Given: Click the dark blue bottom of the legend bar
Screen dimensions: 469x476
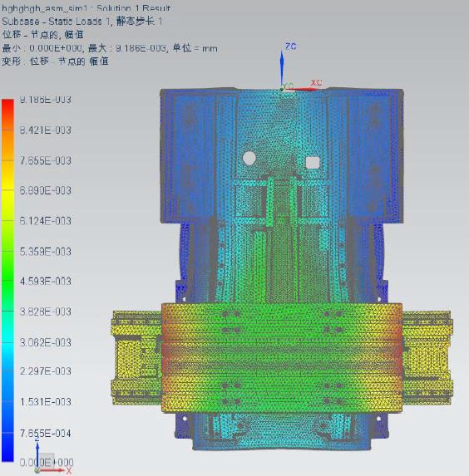Looking at the screenshot, I should coord(7,446).
